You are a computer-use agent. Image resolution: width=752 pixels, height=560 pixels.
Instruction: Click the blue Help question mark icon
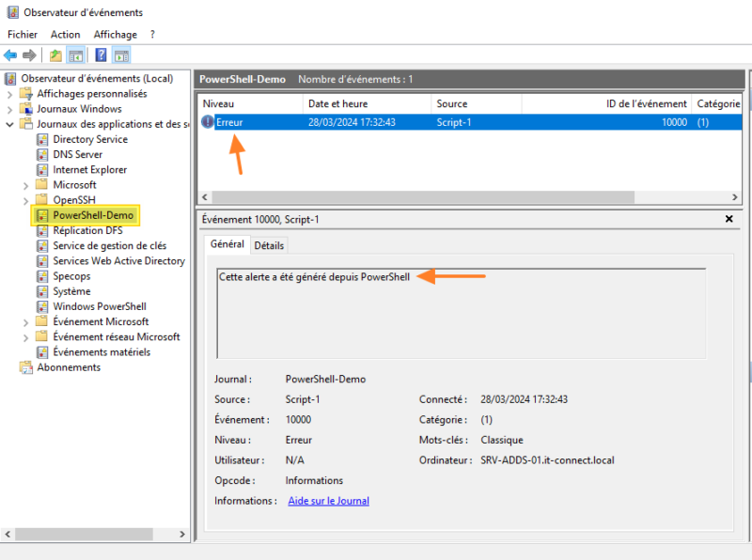[x=100, y=55]
